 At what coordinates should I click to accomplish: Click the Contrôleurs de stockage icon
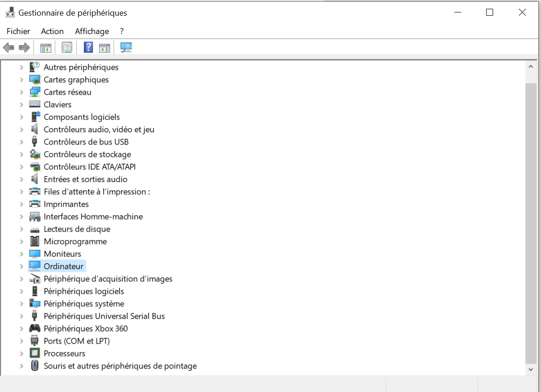(x=35, y=154)
